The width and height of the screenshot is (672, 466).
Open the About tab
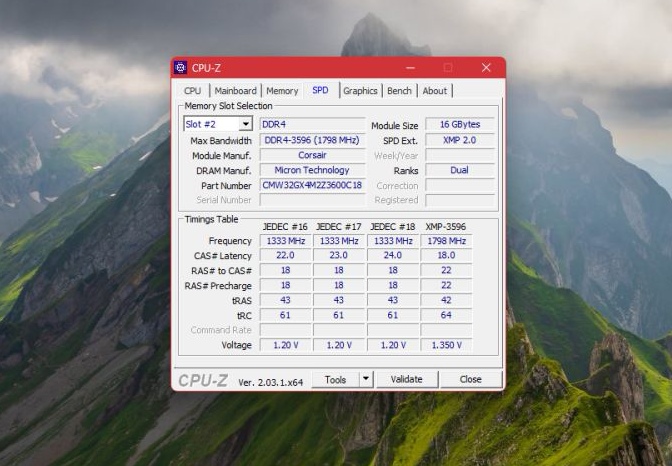click(435, 91)
